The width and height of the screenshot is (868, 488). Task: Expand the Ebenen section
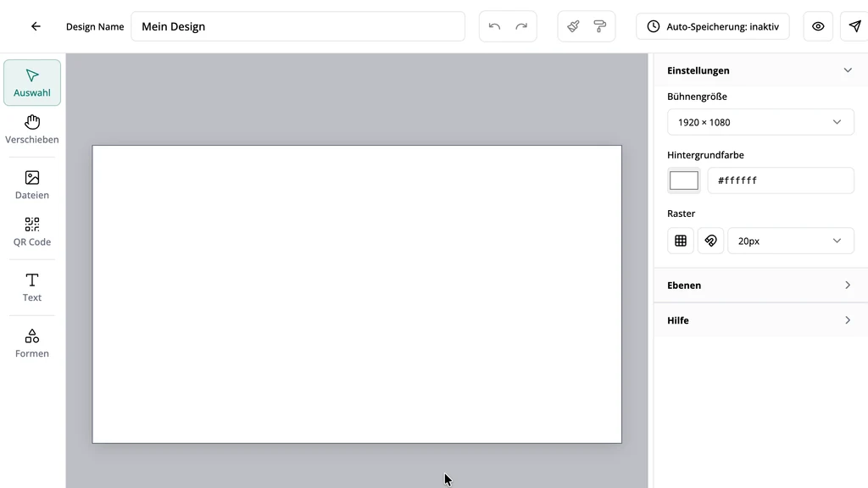tap(760, 285)
